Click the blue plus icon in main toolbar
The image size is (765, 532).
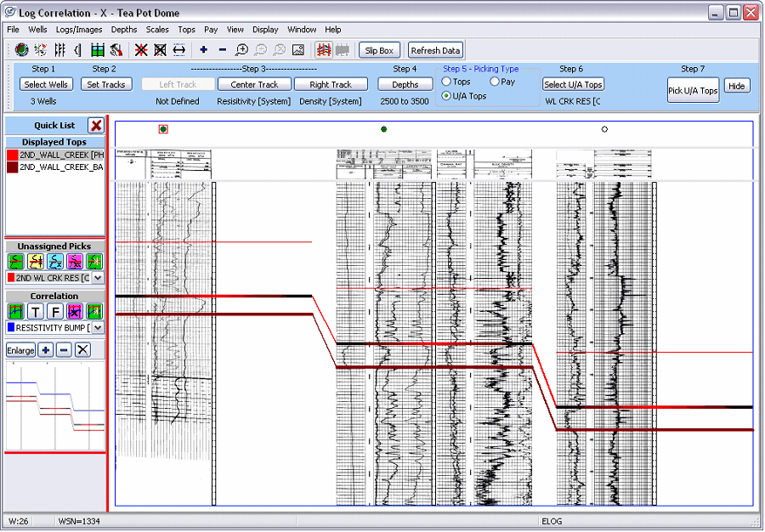[x=203, y=50]
